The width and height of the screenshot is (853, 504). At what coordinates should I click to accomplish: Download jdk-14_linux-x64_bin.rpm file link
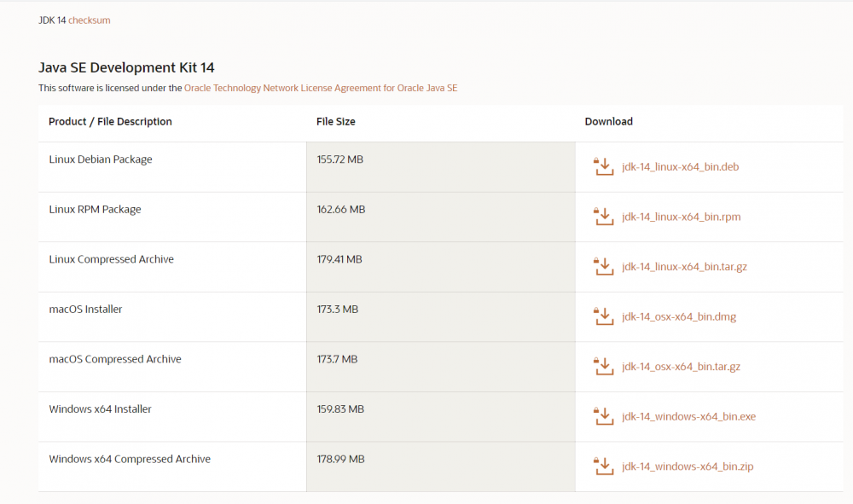click(x=681, y=217)
